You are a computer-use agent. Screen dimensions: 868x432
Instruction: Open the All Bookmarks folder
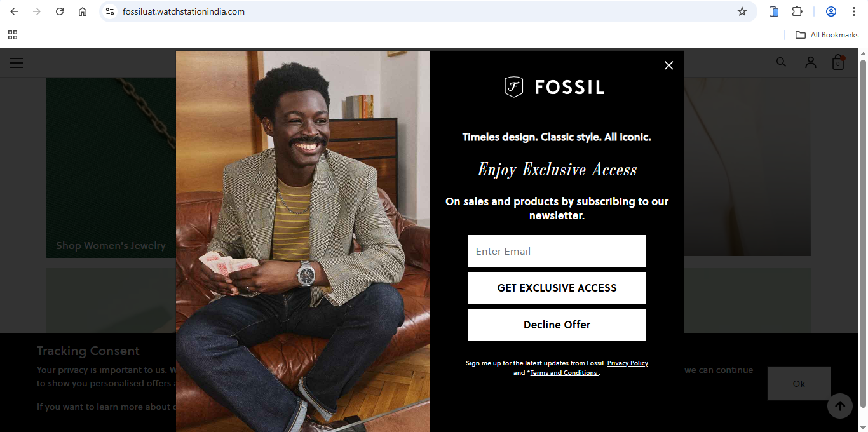827,35
